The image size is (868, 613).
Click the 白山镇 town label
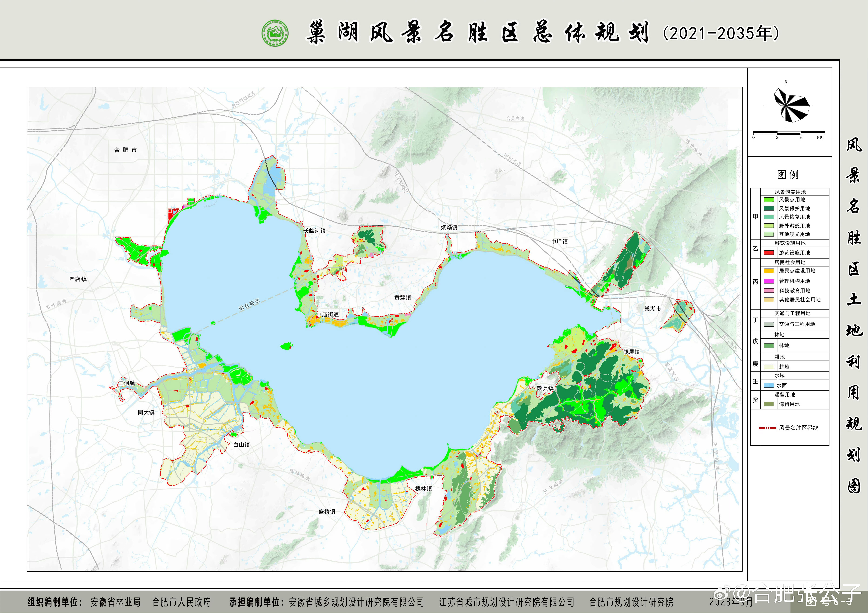[242, 444]
